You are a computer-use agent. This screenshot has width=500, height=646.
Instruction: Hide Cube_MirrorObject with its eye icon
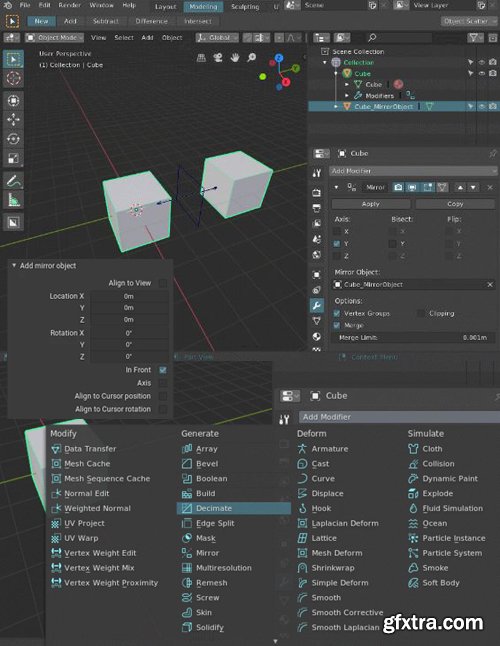click(x=481, y=106)
